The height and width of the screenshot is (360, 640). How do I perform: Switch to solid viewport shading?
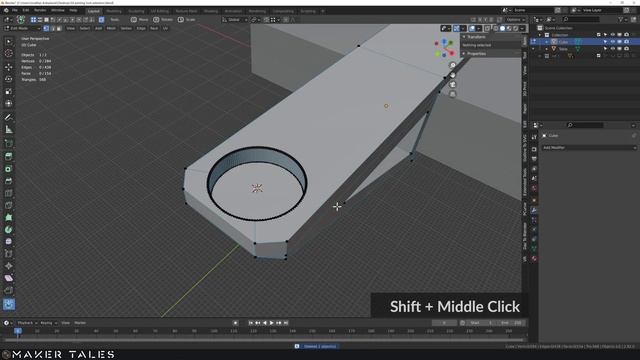click(x=502, y=28)
